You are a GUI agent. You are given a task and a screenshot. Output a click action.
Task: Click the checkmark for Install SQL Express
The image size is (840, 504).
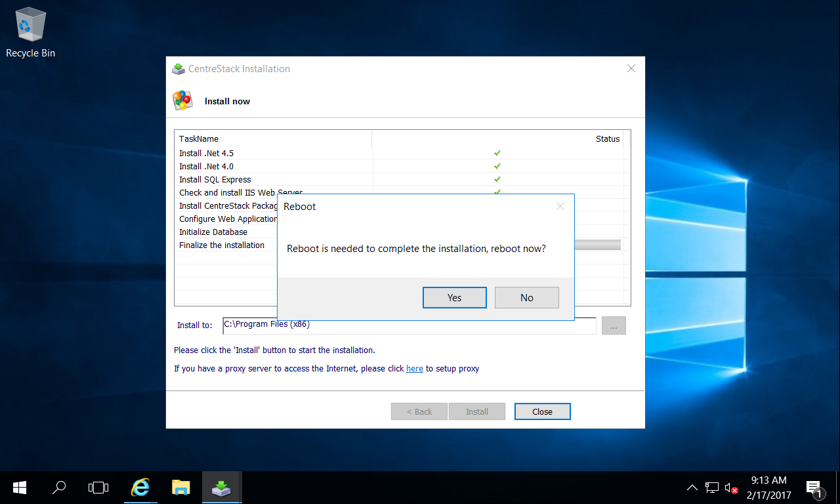click(x=497, y=179)
